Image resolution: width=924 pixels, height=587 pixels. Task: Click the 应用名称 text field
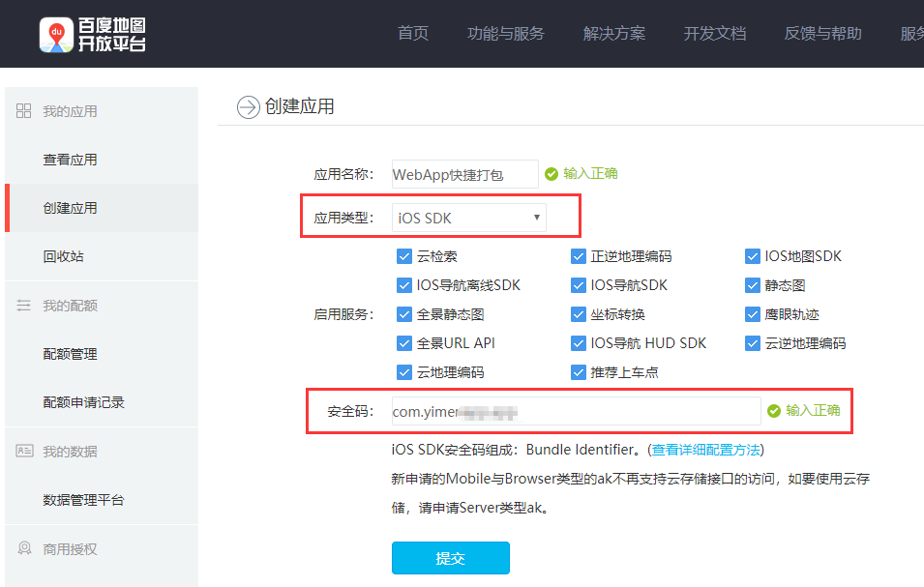pyautogui.click(x=464, y=174)
